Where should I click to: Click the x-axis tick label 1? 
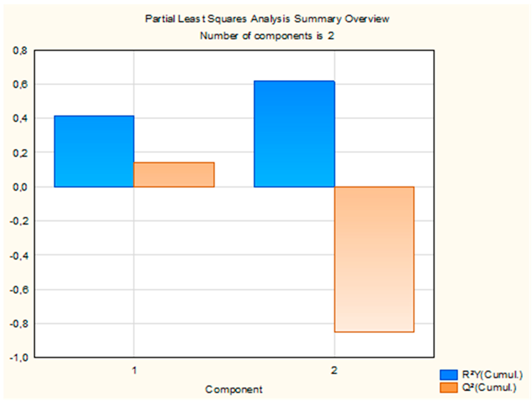click(x=134, y=371)
